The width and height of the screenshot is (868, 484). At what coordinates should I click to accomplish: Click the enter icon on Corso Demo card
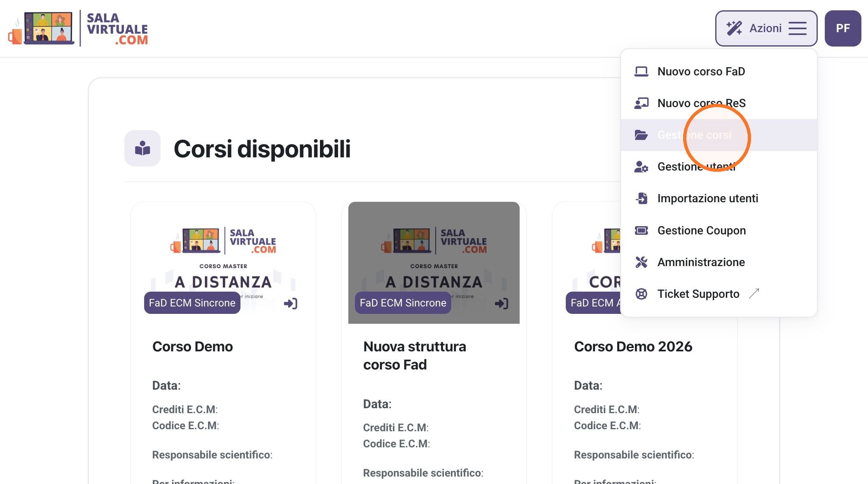click(x=291, y=304)
